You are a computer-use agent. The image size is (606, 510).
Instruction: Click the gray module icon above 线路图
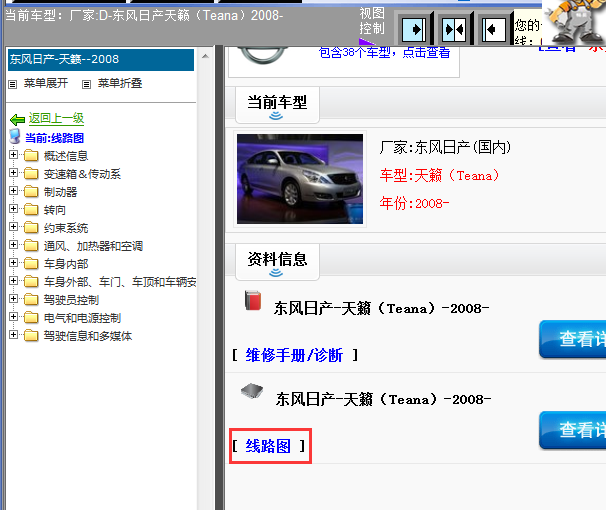[x=252, y=391]
